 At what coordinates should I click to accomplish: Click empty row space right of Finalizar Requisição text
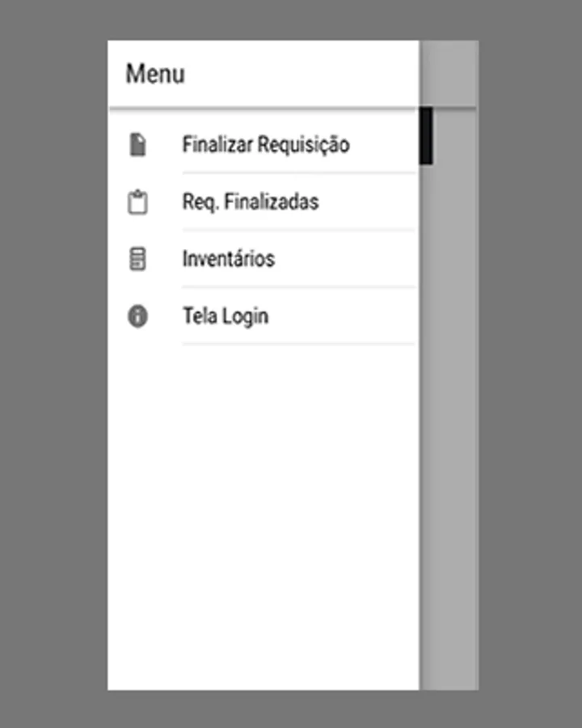[384, 145]
